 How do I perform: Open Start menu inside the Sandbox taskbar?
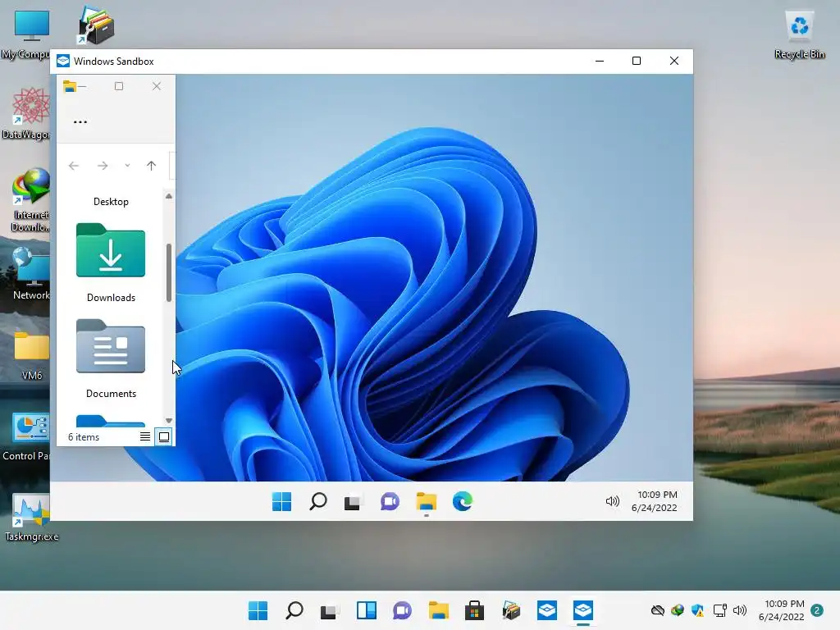tap(282, 501)
